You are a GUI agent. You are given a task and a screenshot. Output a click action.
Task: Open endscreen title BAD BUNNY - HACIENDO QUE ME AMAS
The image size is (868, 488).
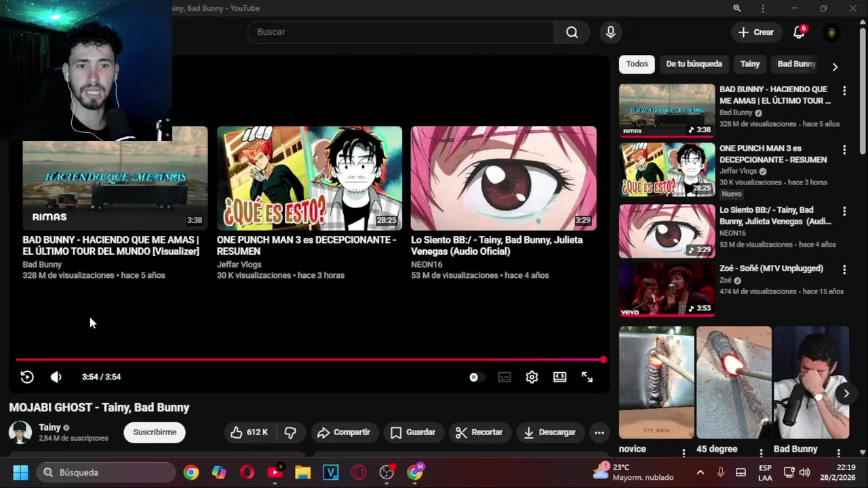point(111,245)
